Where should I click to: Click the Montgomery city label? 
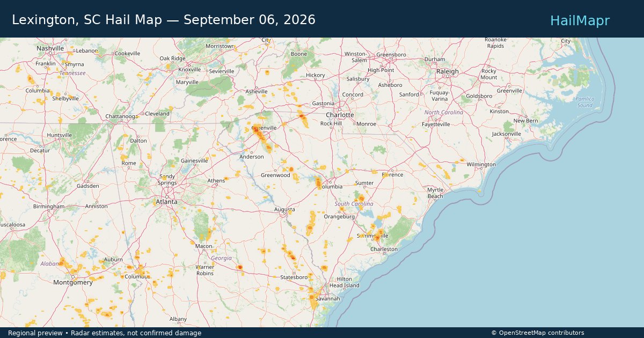point(73,282)
